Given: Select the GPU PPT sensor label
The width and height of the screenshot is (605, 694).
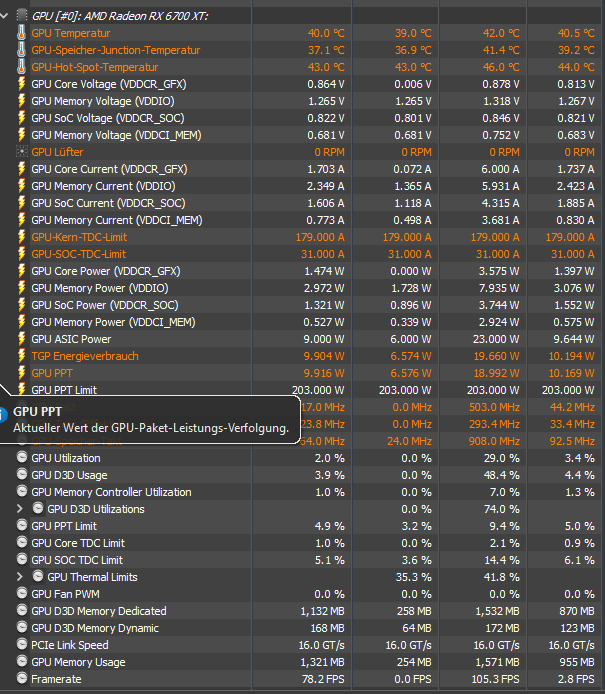Looking at the screenshot, I should 52,373.
